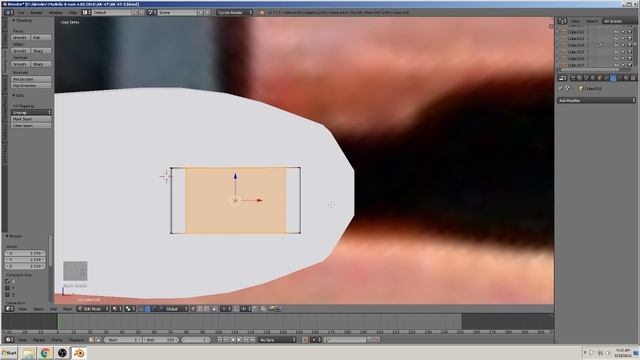Click the Faces Smooth button

tap(20, 38)
